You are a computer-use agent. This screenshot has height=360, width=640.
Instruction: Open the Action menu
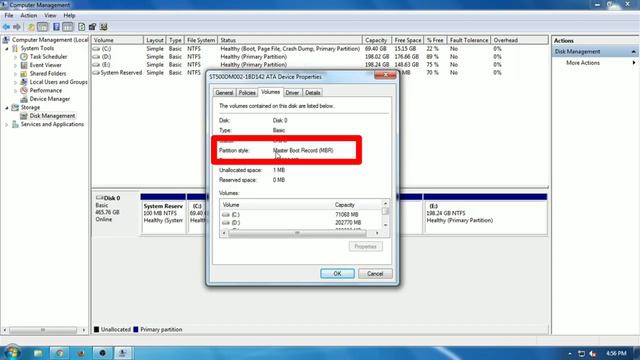[x=29, y=16]
